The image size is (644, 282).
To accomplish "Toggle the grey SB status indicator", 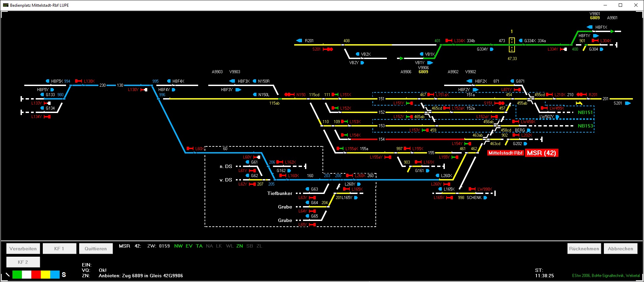I will pyautogui.click(x=250, y=246).
